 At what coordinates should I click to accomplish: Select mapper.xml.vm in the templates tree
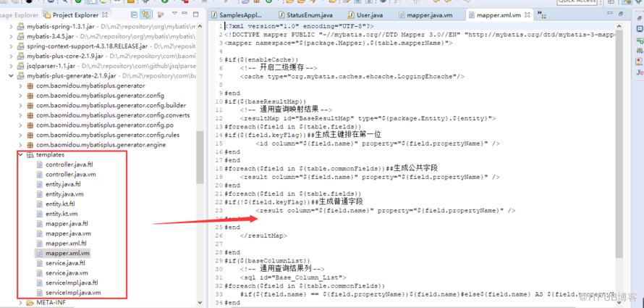[x=67, y=254]
